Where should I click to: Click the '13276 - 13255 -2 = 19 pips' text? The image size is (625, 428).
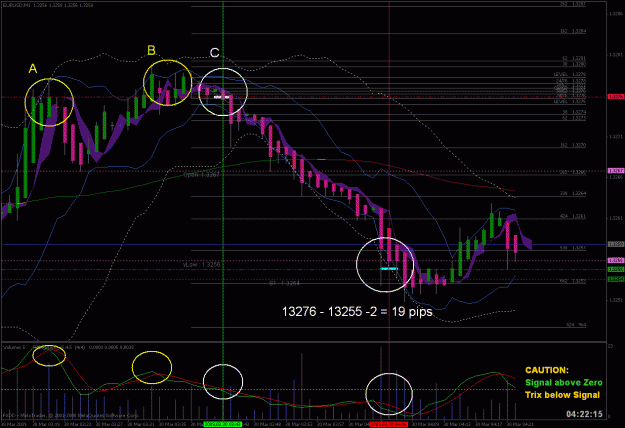tap(357, 311)
